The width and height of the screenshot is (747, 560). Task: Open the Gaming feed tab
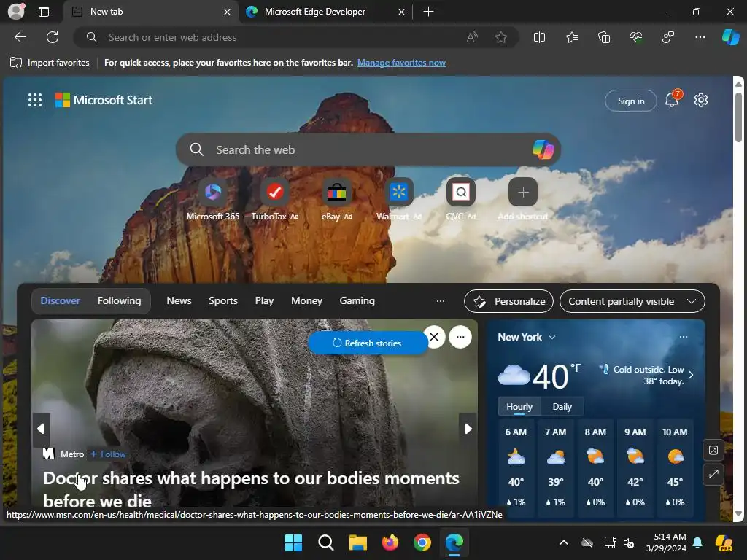[357, 301]
